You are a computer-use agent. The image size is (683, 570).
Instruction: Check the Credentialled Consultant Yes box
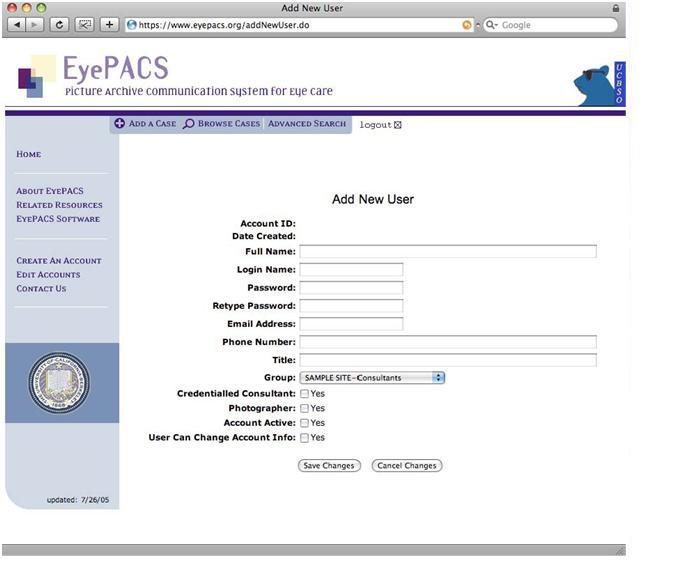304,394
